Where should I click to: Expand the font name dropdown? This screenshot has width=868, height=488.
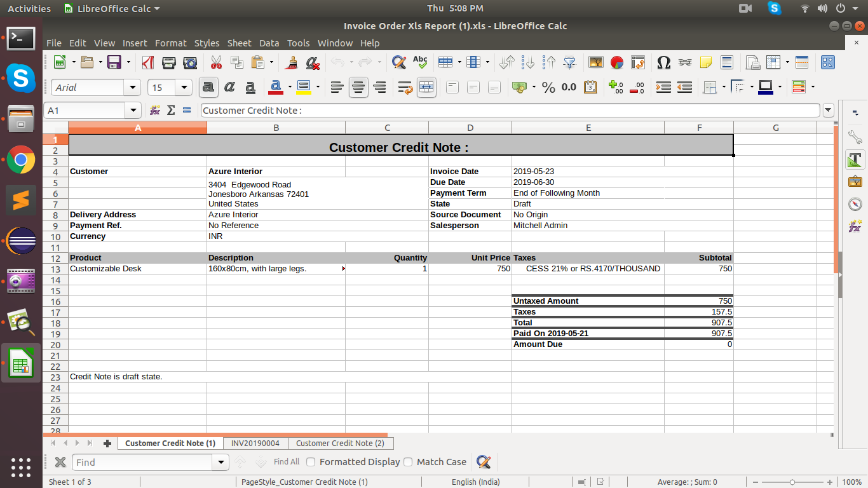pos(133,88)
